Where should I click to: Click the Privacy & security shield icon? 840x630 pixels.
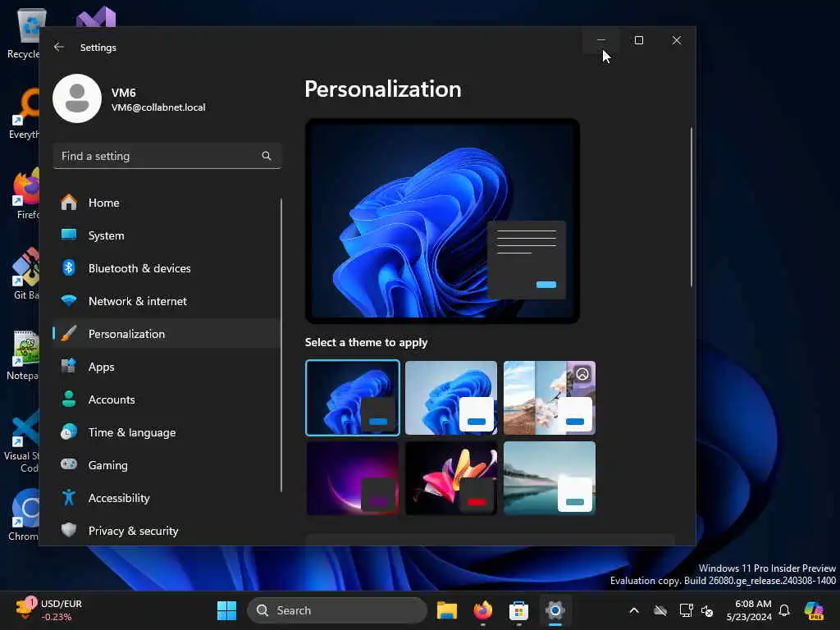(69, 530)
